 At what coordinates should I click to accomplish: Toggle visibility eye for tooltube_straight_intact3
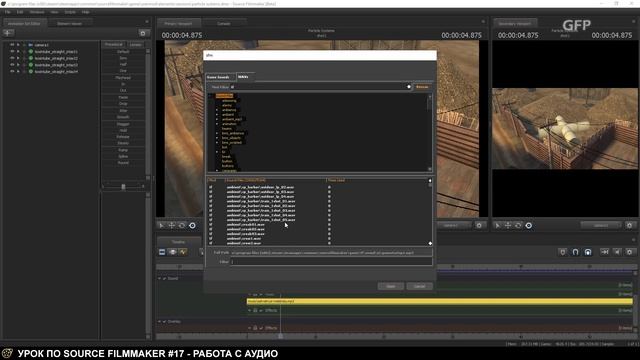[12, 64]
